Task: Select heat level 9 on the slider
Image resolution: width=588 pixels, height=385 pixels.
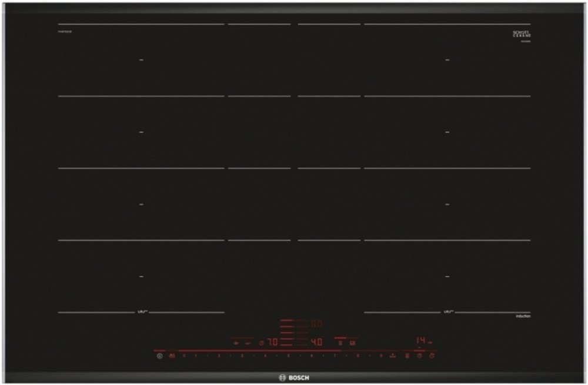Action: [380, 356]
